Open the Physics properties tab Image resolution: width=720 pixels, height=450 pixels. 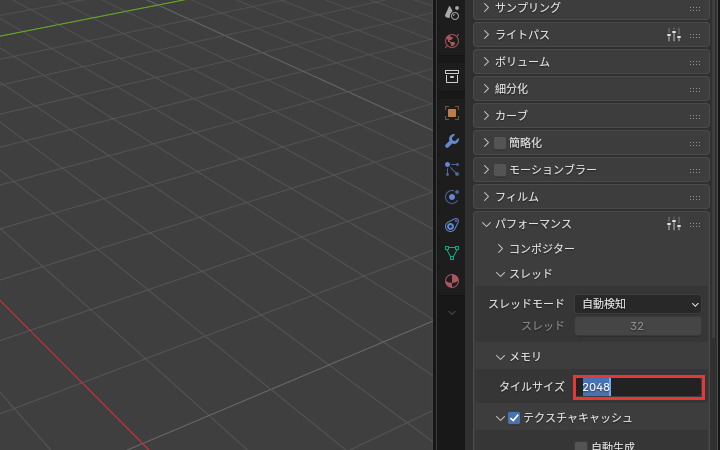tap(452, 197)
